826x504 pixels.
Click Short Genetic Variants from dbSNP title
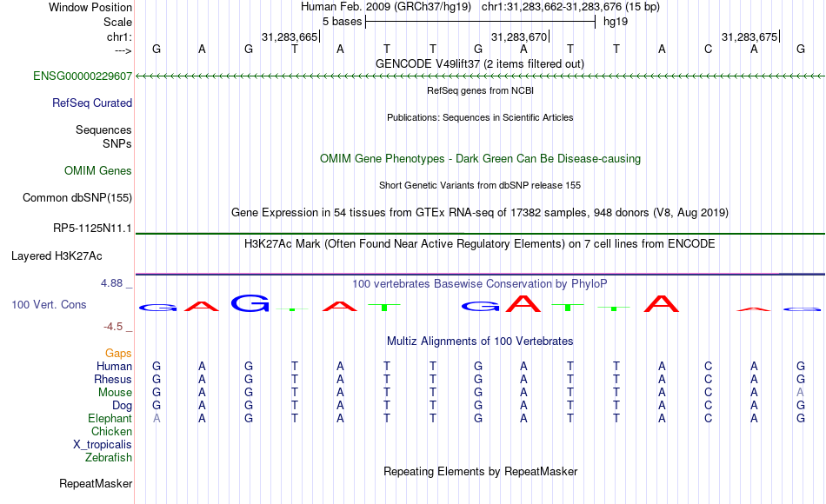tap(480, 185)
